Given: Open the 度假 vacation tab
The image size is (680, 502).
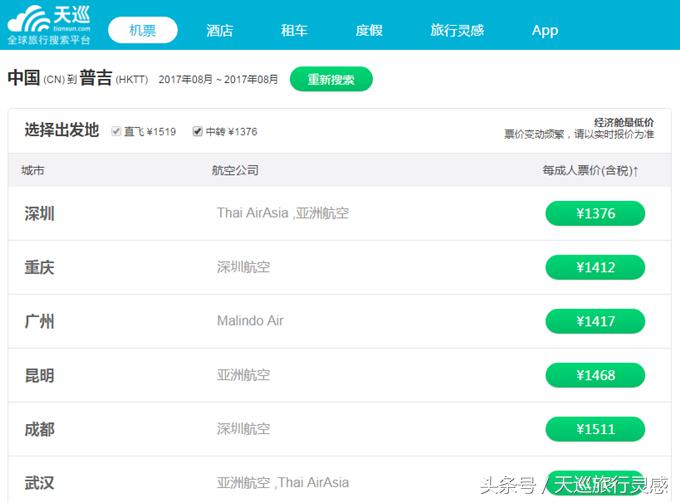Looking at the screenshot, I should [x=369, y=30].
